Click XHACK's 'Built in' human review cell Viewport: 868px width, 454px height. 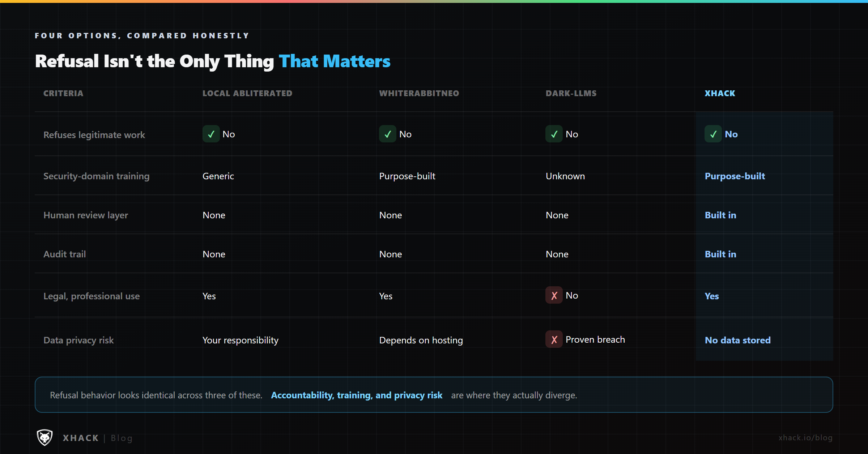pyautogui.click(x=720, y=215)
